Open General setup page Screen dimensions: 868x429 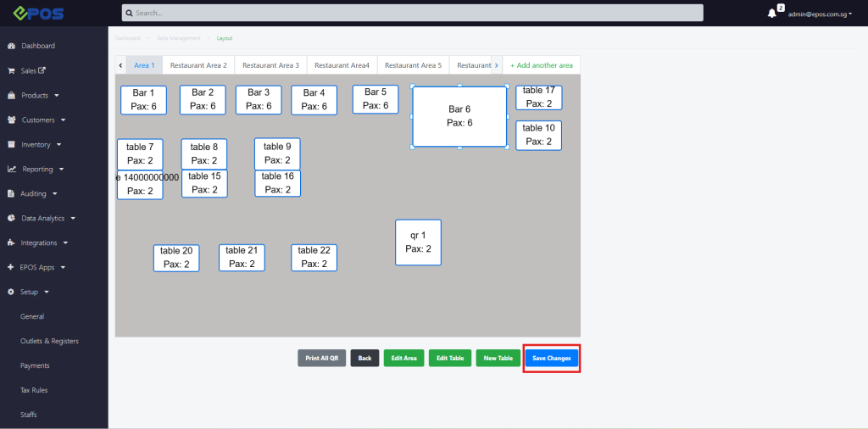pos(32,316)
